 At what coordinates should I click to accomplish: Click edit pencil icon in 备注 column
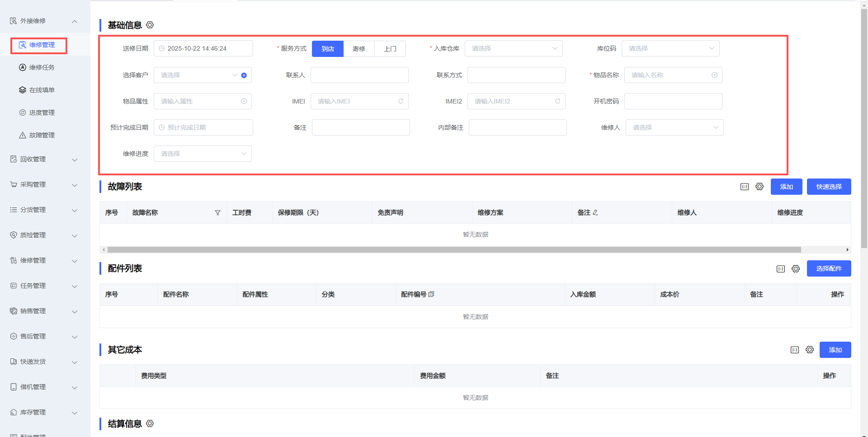[x=595, y=212]
